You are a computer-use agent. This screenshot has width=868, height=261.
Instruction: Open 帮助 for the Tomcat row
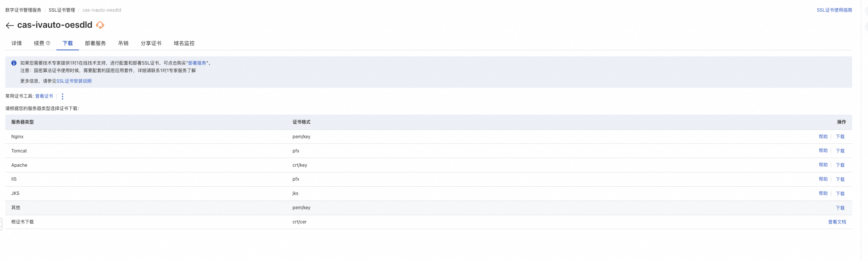pyautogui.click(x=823, y=151)
